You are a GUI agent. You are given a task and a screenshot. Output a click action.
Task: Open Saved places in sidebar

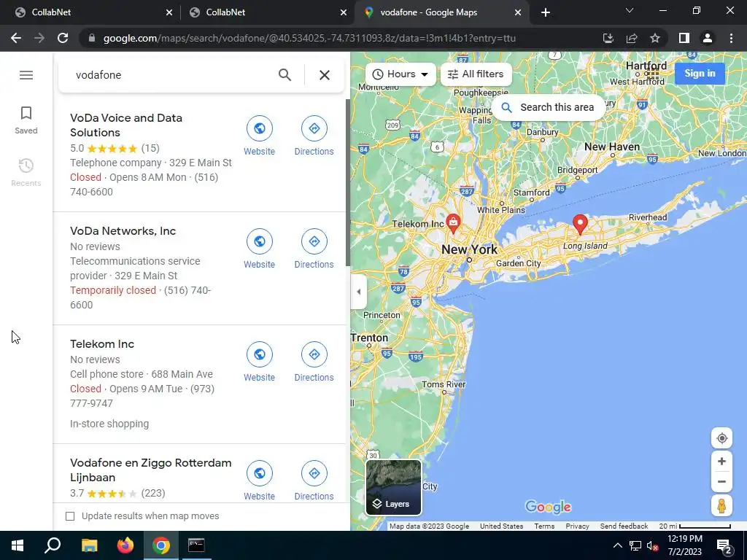pyautogui.click(x=26, y=120)
